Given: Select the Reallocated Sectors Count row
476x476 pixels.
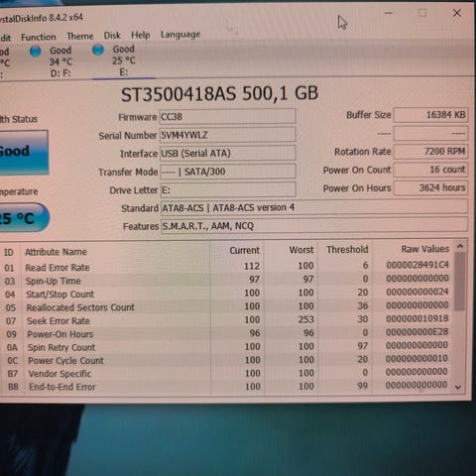Looking at the screenshot, I should pos(227,306).
